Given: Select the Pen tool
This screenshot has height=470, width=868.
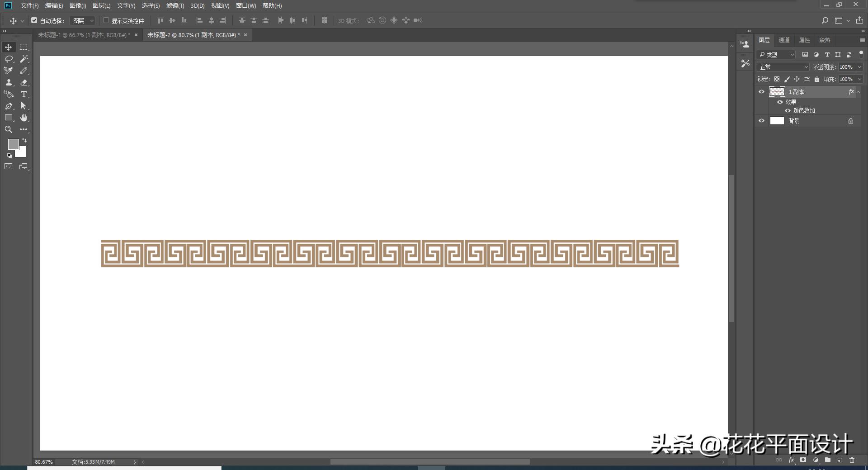Looking at the screenshot, I should point(9,106).
